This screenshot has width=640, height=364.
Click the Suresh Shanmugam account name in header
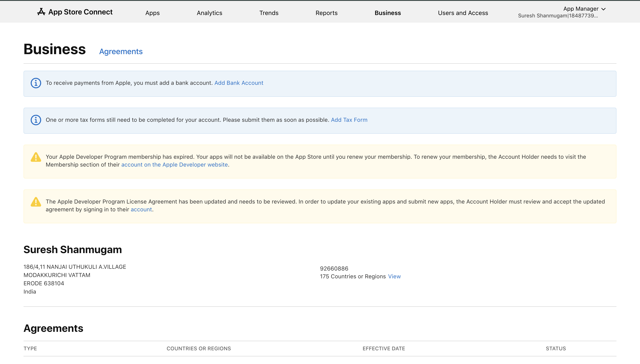point(558,16)
